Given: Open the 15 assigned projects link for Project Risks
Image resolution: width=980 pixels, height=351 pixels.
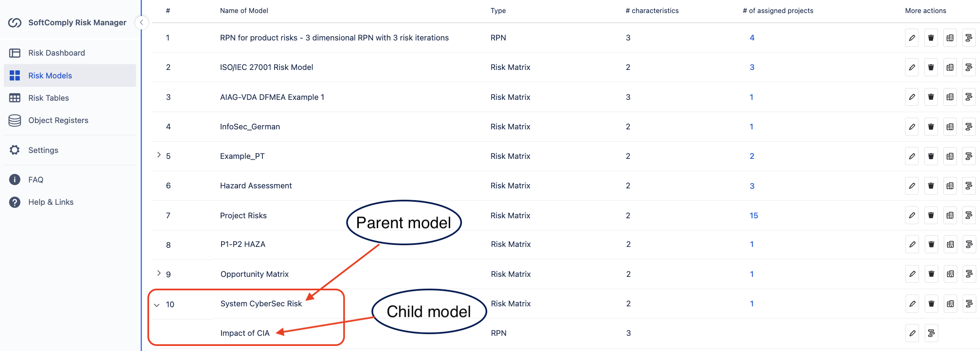Looking at the screenshot, I should [x=753, y=215].
